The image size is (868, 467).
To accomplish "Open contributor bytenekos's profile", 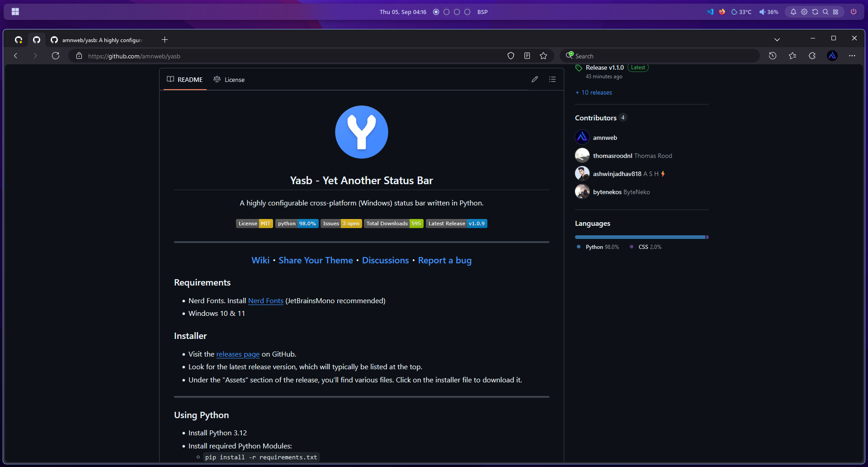I will click(x=607, y=192).
